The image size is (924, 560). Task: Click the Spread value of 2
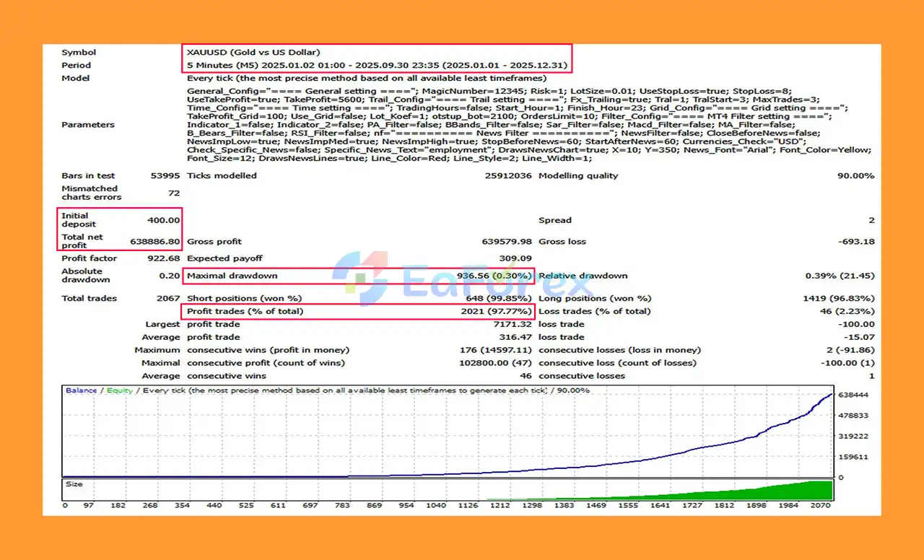point(871,220)
